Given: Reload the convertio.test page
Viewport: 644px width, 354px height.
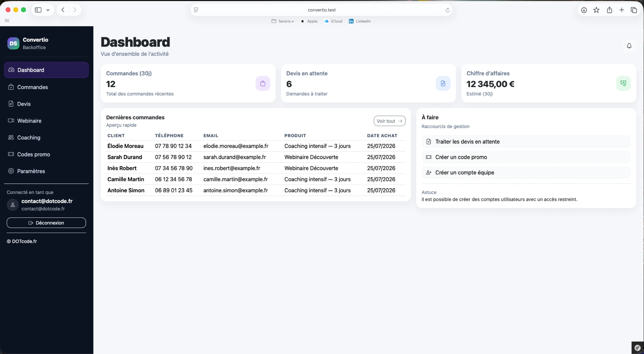Looking at the screenshot, I should tap(447, 10).
